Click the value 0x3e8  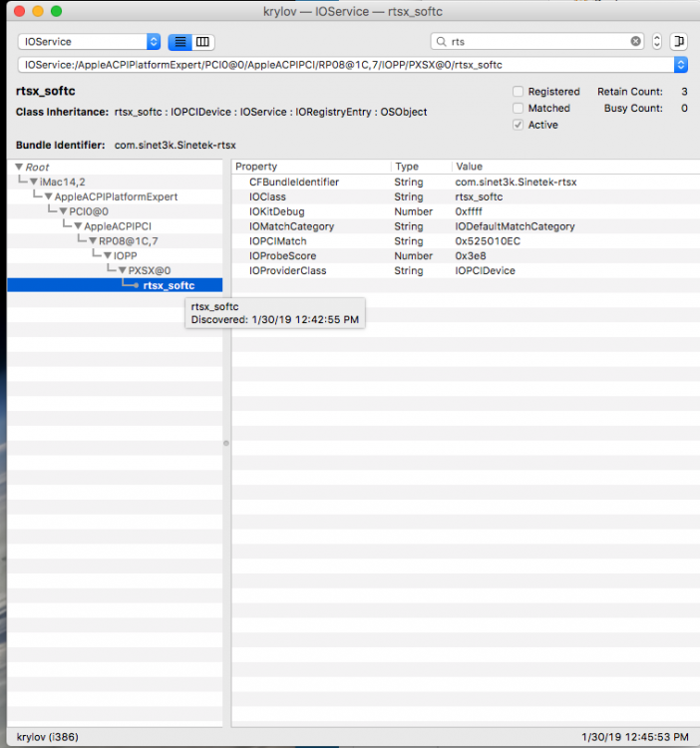pos(471,255)
